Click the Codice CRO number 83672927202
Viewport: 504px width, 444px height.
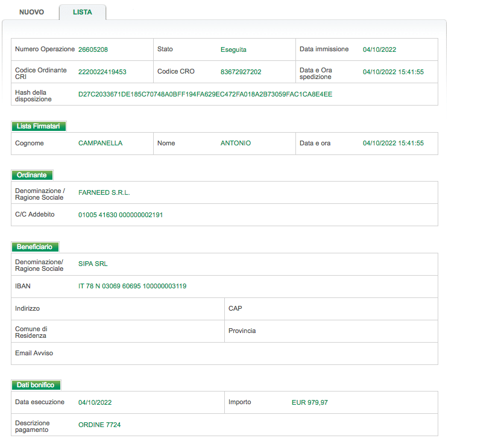(241, 72)
